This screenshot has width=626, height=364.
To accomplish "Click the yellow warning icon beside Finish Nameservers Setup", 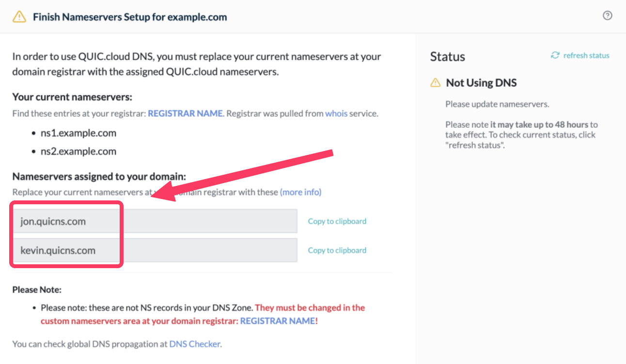I will click(19, 17).
